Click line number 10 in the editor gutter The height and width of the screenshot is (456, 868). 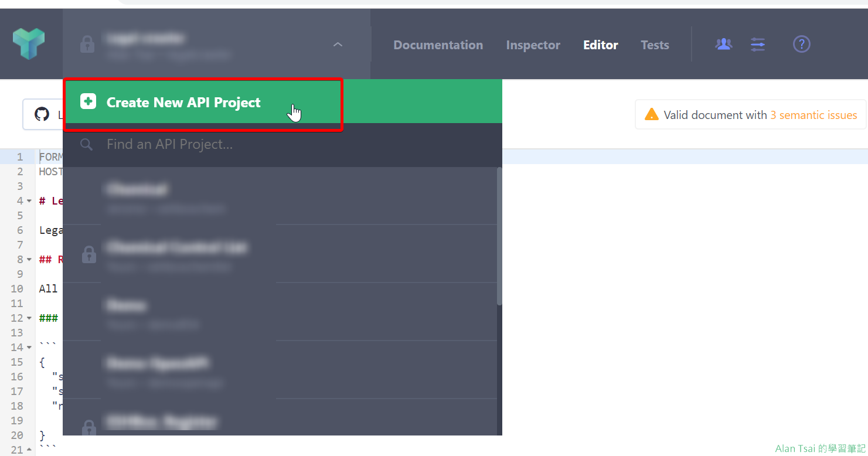pyautogui.click(x=17, y=289)
